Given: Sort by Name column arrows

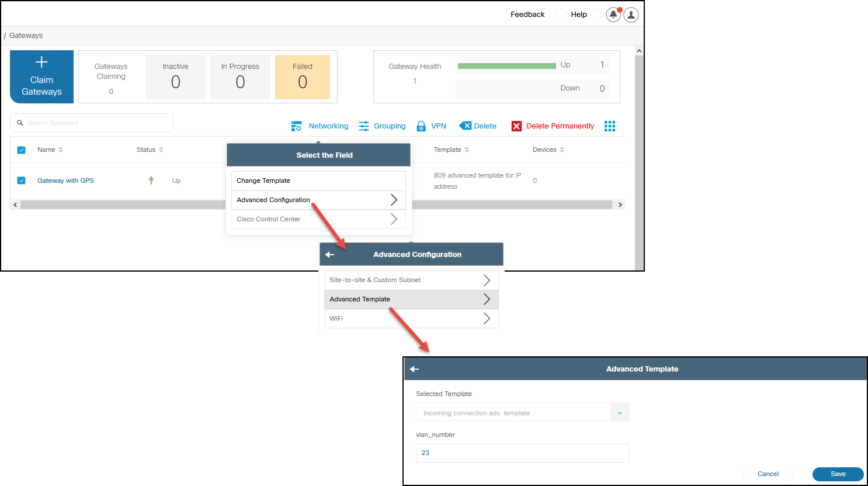Looking at the screenshot, I should tap(61, 150).
